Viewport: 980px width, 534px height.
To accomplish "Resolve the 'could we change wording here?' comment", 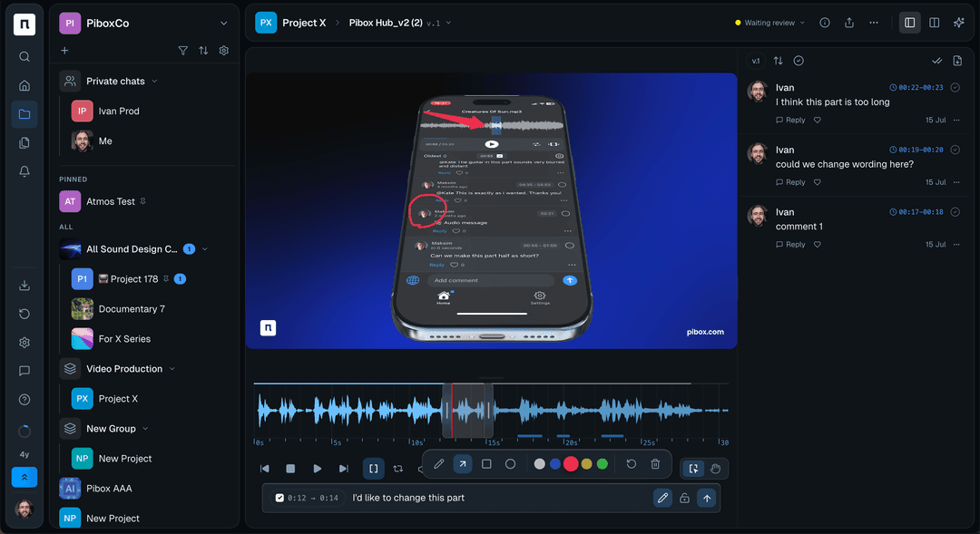I will [x=955, y=150].
